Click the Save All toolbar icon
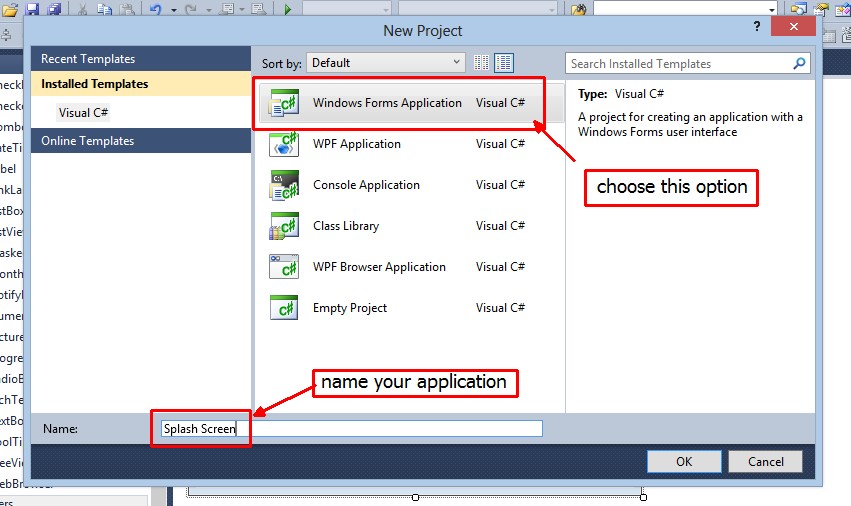This screenshot has width=851, height=506. pyautogui.click(x=54, y=8)
